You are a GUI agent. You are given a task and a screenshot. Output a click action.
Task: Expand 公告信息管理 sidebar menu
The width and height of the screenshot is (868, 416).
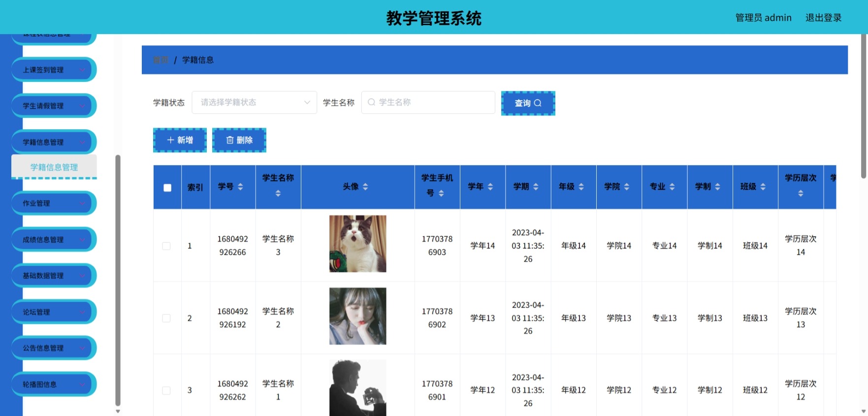54,348
